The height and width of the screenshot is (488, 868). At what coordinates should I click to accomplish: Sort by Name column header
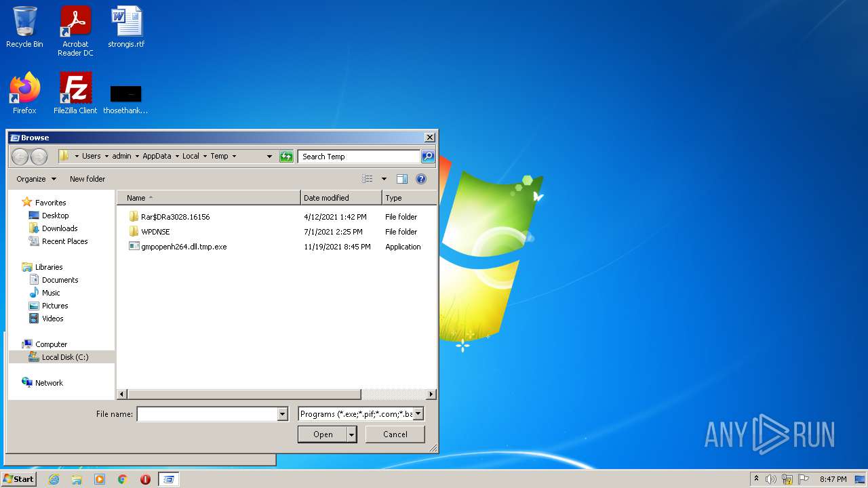coord(209,198)
